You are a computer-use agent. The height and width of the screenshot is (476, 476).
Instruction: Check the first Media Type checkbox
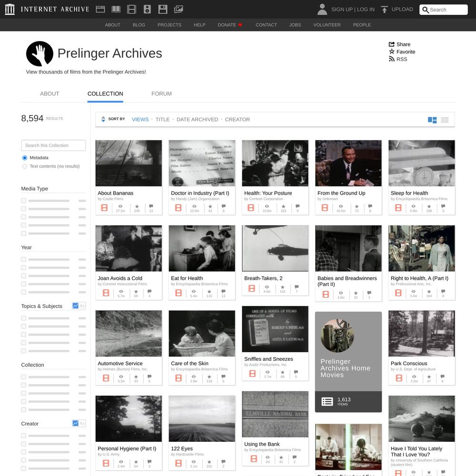point(24,201)
